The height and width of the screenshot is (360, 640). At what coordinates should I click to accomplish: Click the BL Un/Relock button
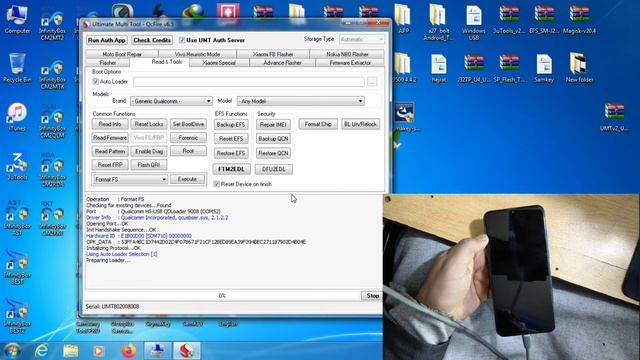[x=360, y=124]
